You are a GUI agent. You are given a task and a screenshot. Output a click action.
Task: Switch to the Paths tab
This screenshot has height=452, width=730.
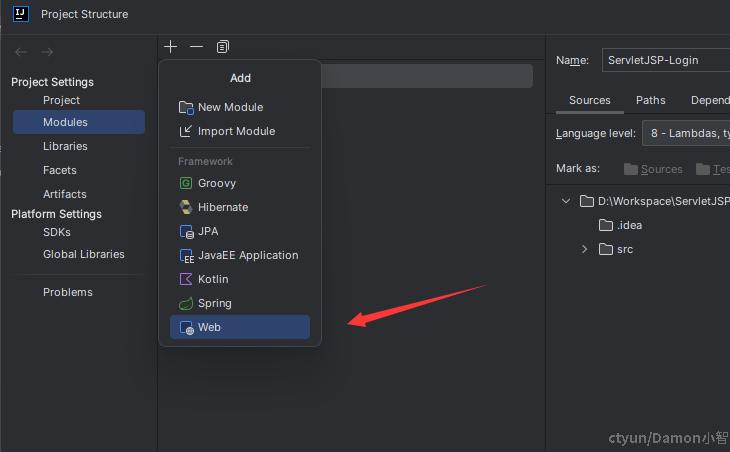650,101
